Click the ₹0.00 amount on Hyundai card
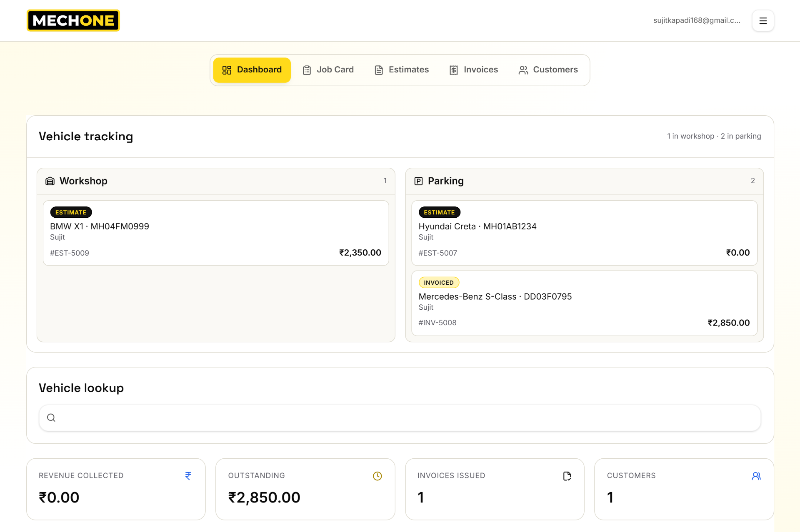Image resolution: width=800 pixels, height=532 pixels. 738,253
